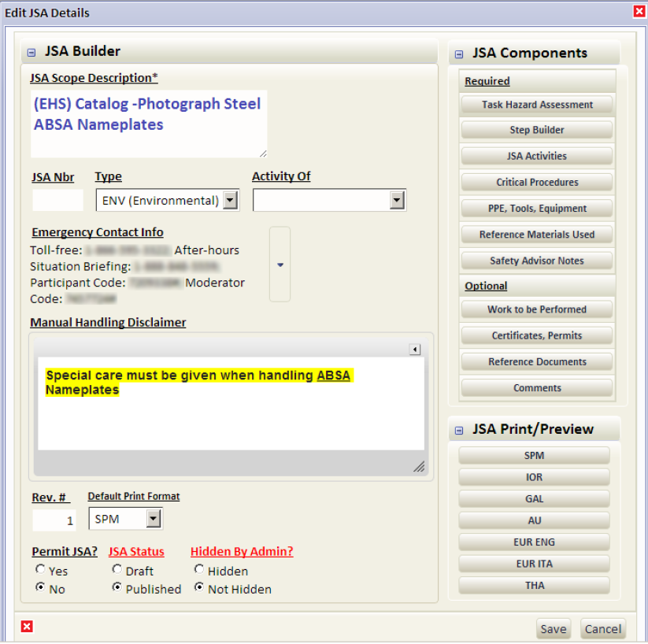648x644 pixels.
Task: Open Task Hazard Assessment component
Action: coord(537,105)
